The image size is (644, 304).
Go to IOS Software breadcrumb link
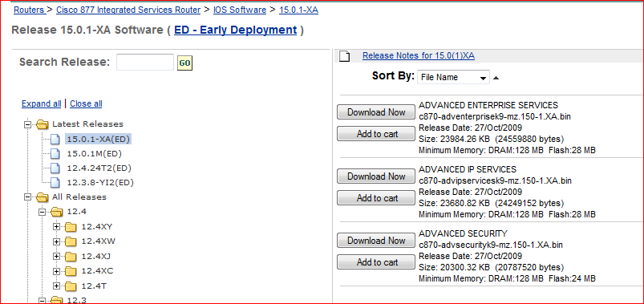click(240, 10)
